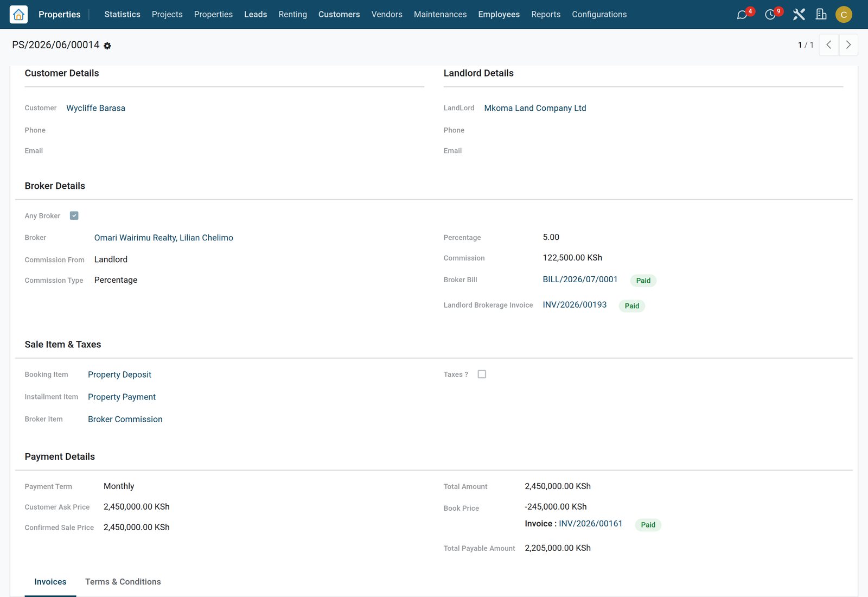Open invoice INV/2026/00161 link
This screenshot has height=597, width=868.
590,524
